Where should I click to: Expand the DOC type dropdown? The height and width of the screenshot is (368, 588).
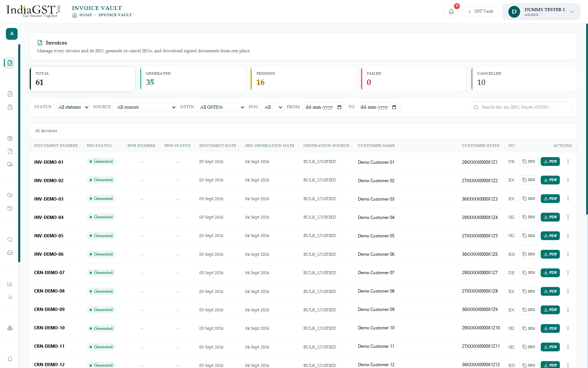[272, 107]
